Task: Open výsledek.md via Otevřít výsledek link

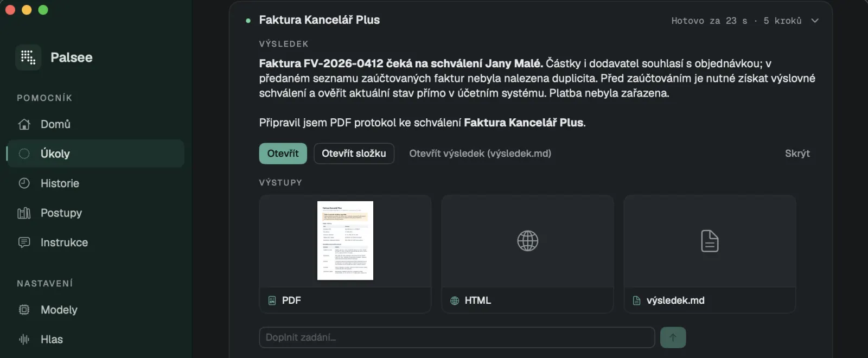Action: click(480, 154)
